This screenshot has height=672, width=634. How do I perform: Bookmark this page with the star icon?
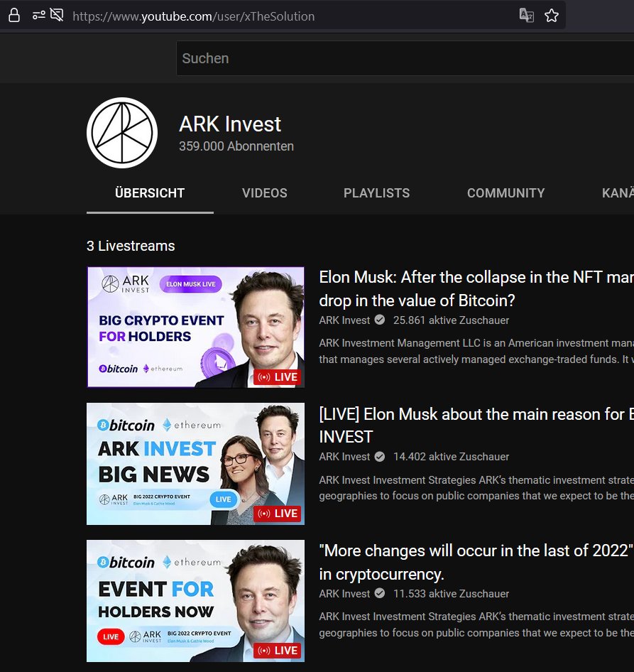552,16
